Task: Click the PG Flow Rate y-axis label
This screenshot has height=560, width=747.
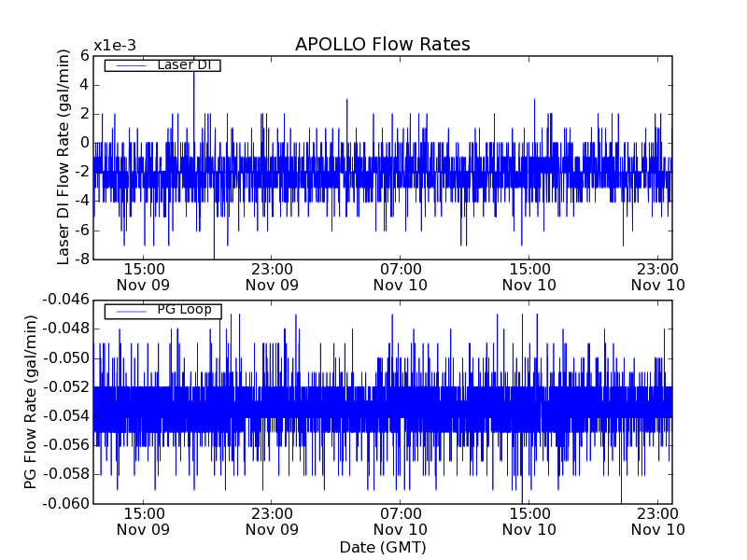Action: coord(31,401)
